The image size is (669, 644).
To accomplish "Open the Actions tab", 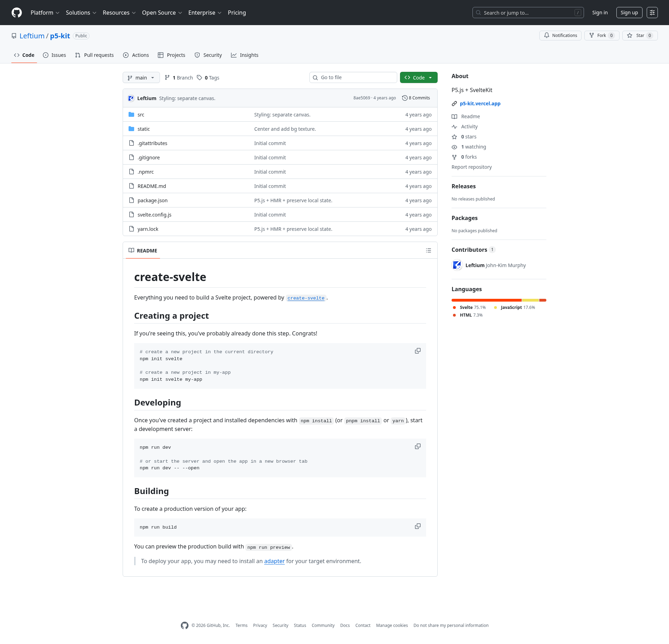I will [136, 55].
